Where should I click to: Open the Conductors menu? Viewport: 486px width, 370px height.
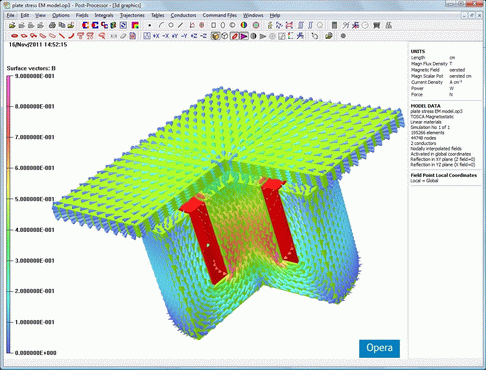tap(183, 15)
